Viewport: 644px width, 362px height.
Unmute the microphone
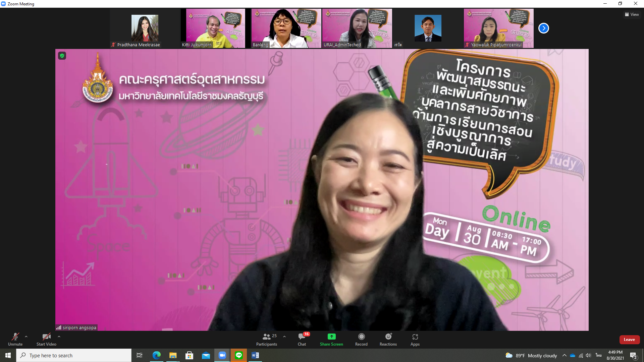pos(15,339)
